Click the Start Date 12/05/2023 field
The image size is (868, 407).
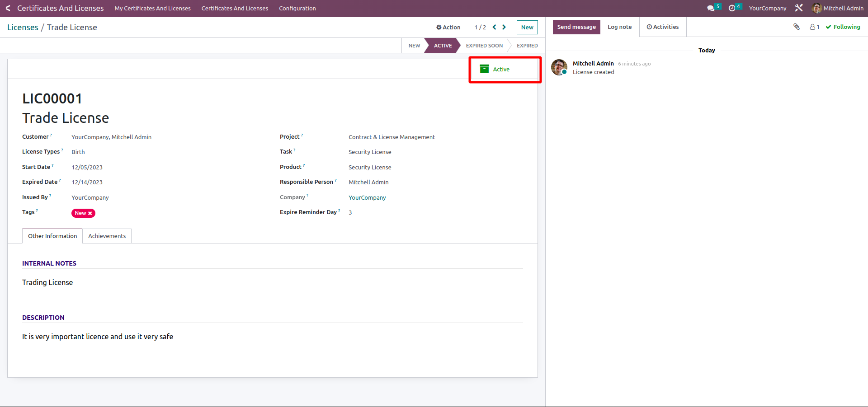coord(87,167)
